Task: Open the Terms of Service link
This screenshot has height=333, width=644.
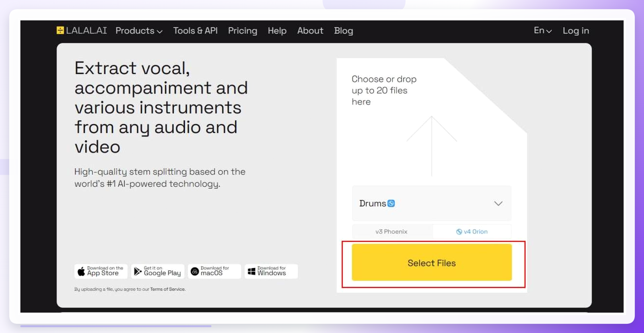Action: pos(168,289)
